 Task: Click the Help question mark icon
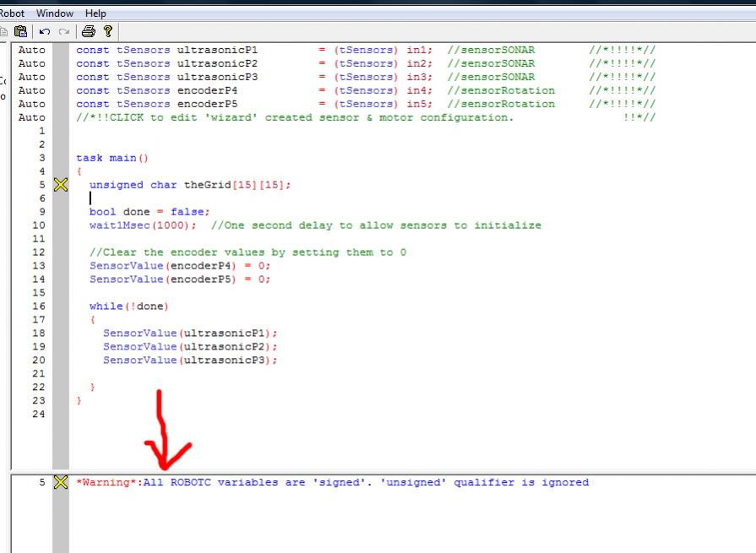coord(108,32)
